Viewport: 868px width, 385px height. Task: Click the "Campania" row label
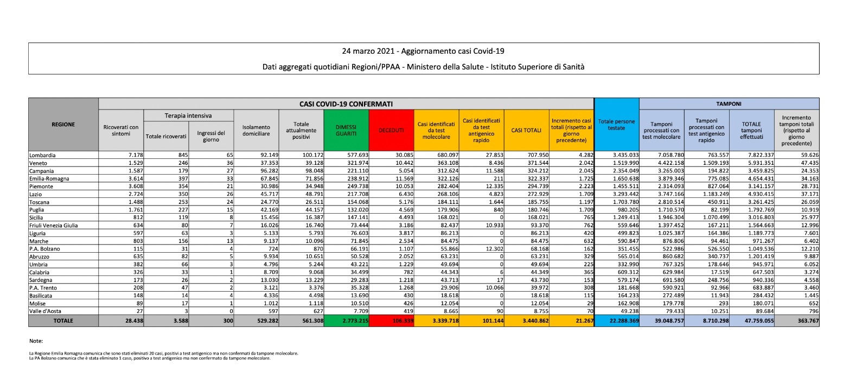(41, 171)
